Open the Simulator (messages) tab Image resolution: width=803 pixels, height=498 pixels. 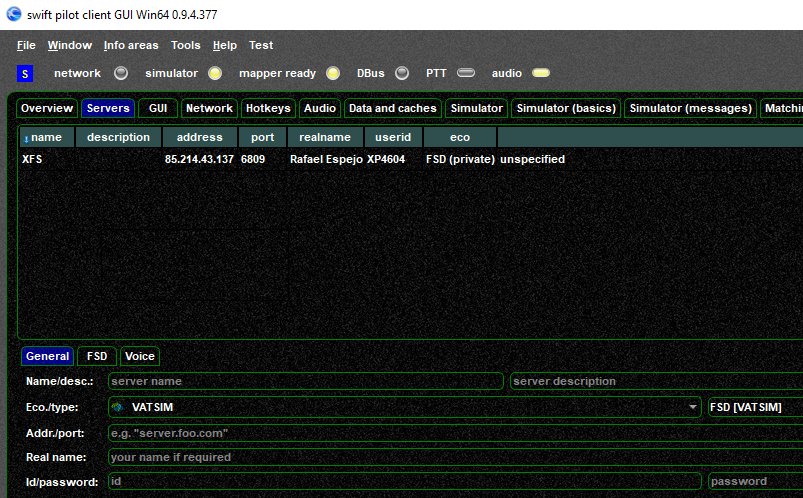pos(691,108)
